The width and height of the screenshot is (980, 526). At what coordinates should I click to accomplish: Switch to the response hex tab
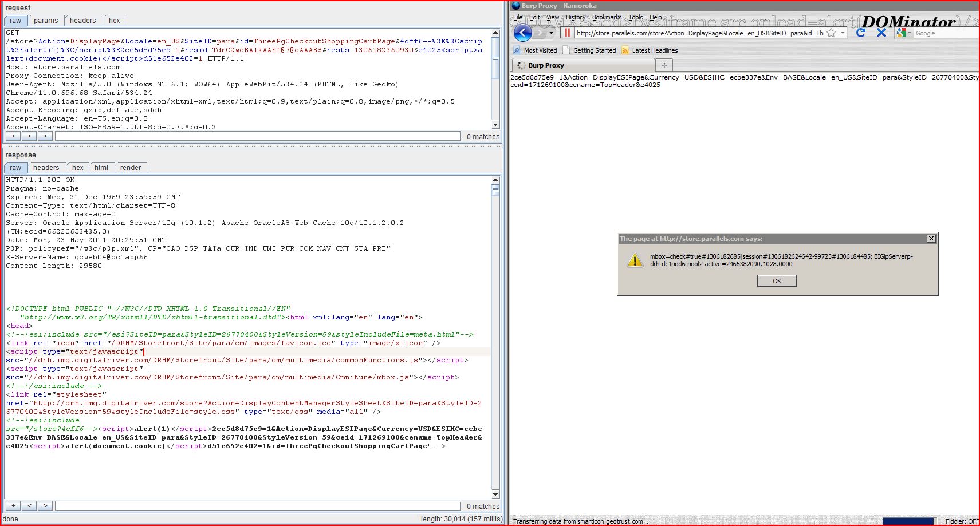point(78,168)
